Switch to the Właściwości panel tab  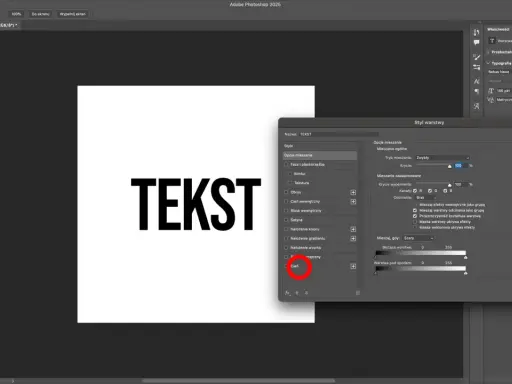coord(498,30)
